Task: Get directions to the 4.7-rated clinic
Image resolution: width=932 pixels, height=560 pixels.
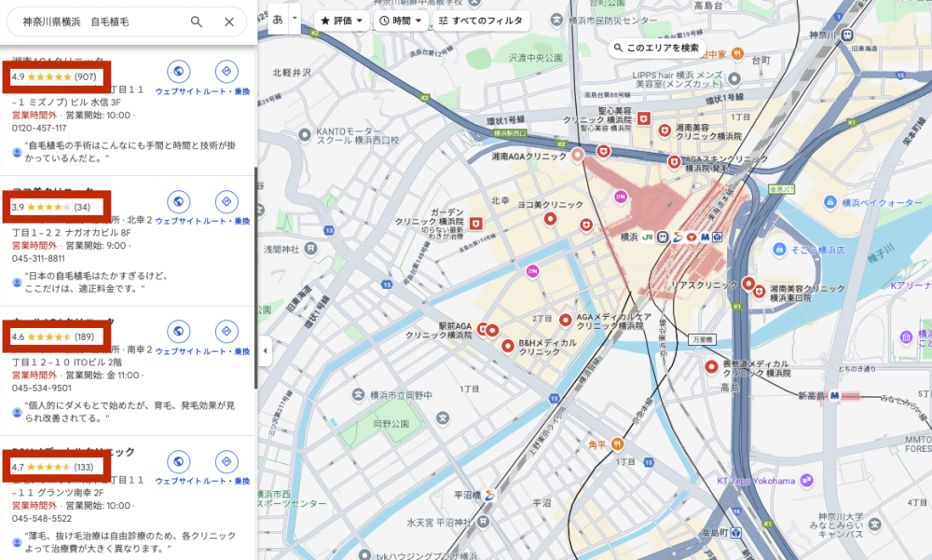Action: [225, 461]
